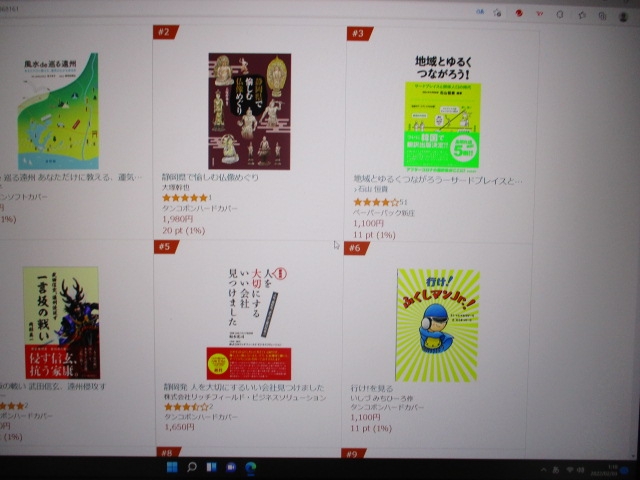This screenshot has width=640, height=480.
Task: Open the Task View taskbar icon
Action: tap(211, 467)
